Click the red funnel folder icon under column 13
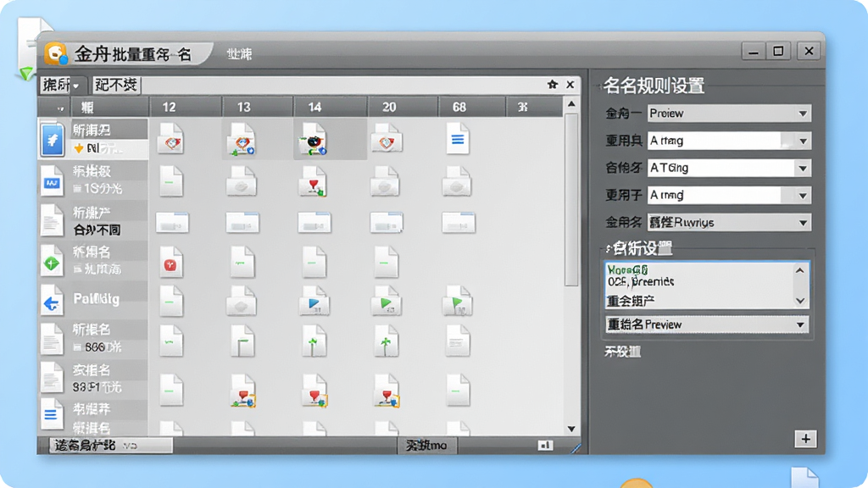Viewport: 868px width, 488px height. point(243,391)
